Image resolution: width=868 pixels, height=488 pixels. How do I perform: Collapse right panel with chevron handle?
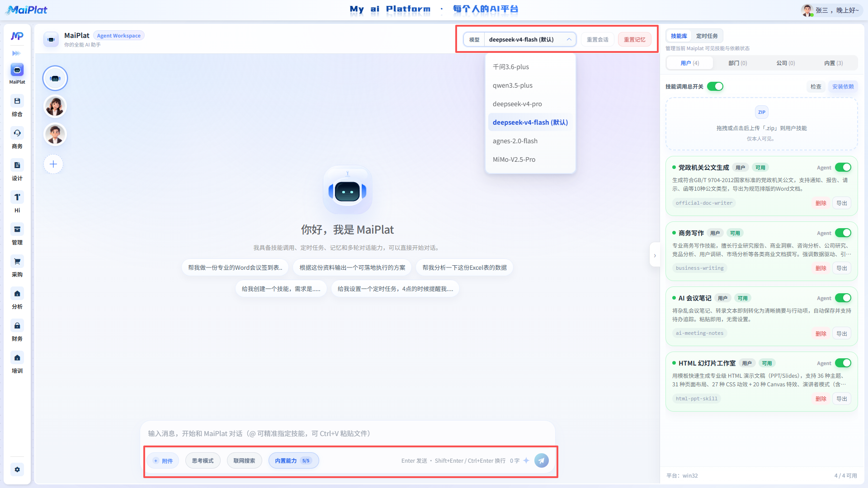pyautogui.click(x=655, y=255)
